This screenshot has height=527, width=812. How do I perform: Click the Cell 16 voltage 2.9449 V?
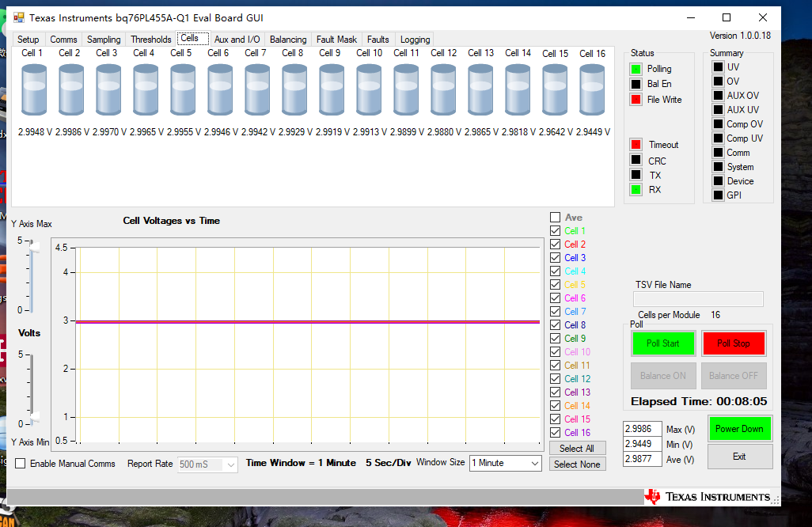click(594, 132)
